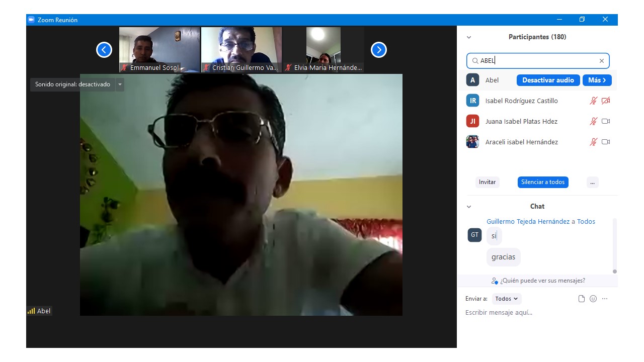
Task: Click the file attachment icon in chat
Action: pos(582,299)
